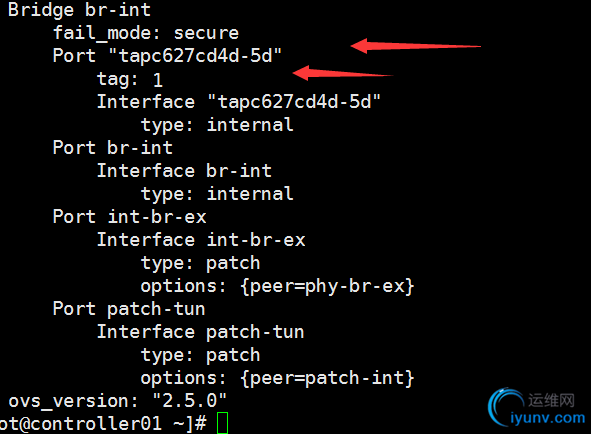Click the upper red arrow annotation

[x=415, y=46]
